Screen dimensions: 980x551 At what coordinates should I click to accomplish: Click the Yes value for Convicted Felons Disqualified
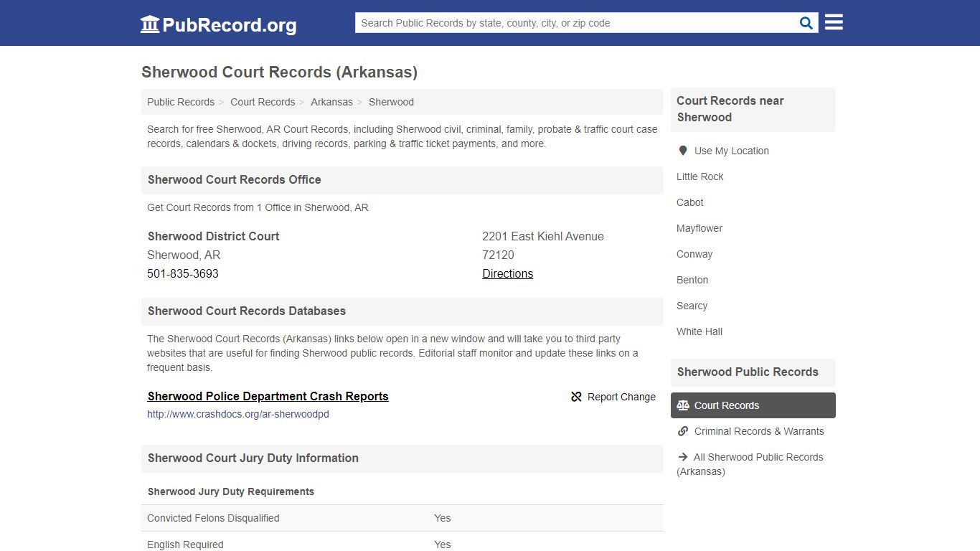[x=443, y=518]
